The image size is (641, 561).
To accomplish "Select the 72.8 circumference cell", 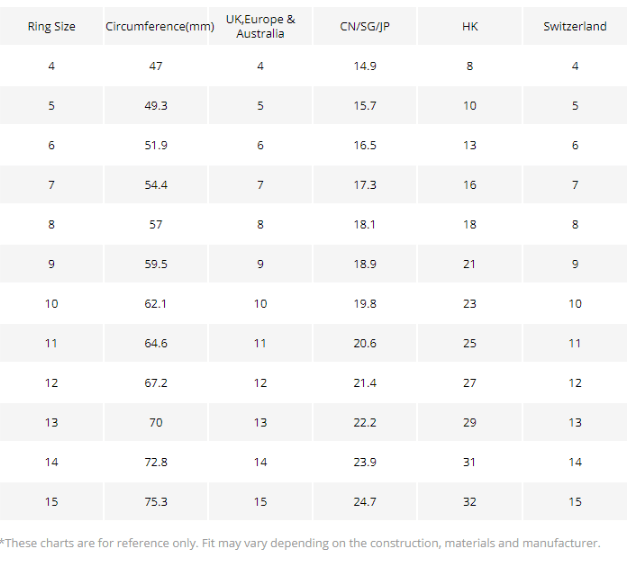I will (155, 462).
